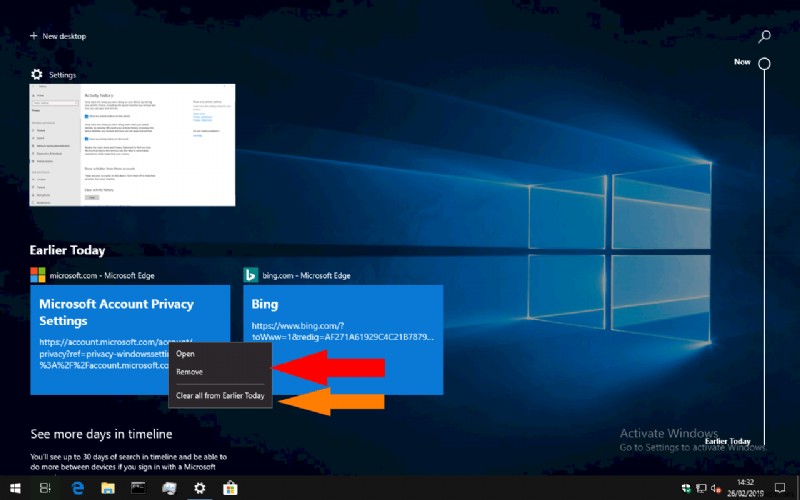Click the network tray icon
The height and width of the screenshot is (500, 800).
tap(702, 489)
